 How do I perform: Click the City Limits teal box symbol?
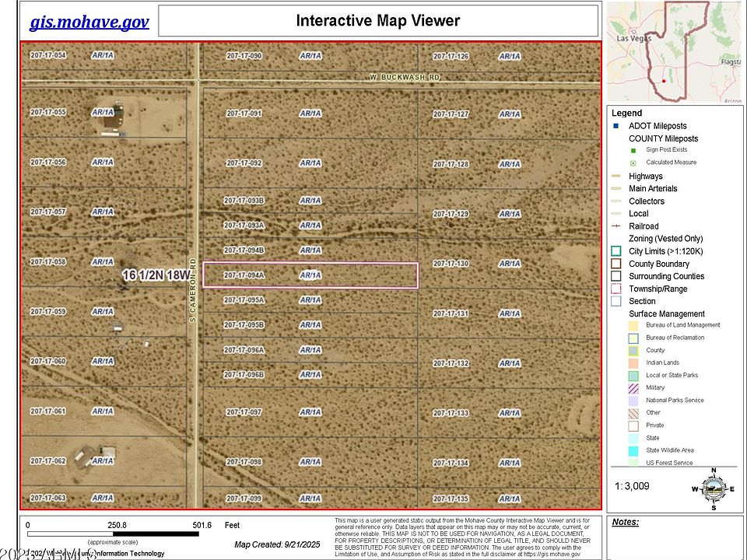click(x=615, y=251)
